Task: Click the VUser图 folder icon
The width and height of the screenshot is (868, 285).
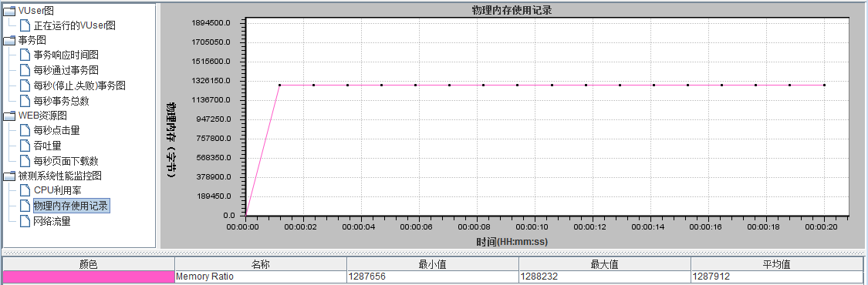Action: (x=9, y=11)
